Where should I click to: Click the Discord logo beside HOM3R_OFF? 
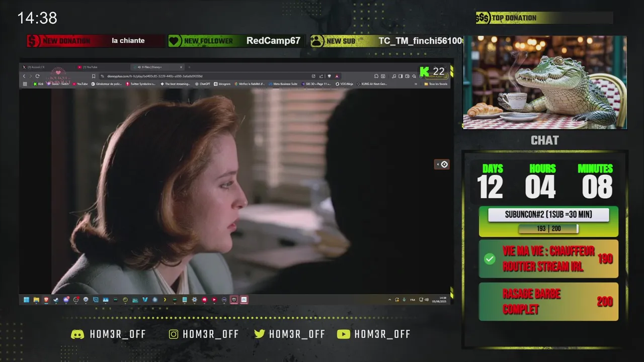point(77,334)
